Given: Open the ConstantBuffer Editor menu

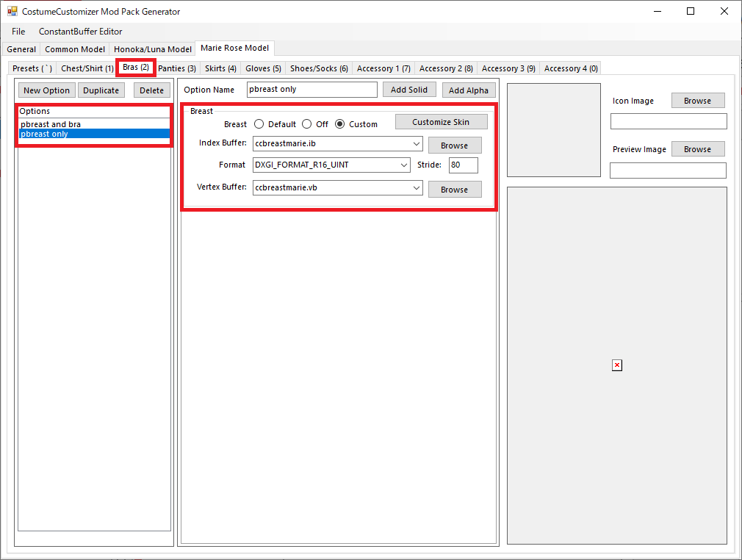Looking at the screenshot, I should tap(81, 32).
